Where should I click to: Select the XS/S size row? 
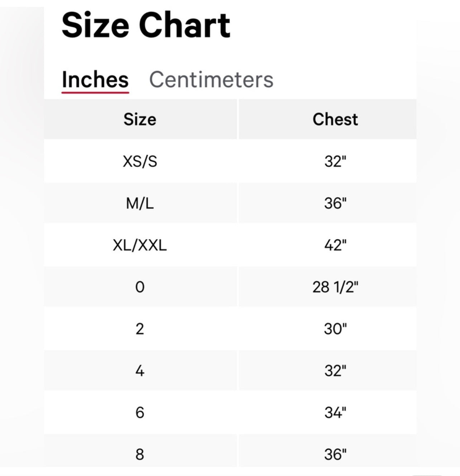coord(140,161)
